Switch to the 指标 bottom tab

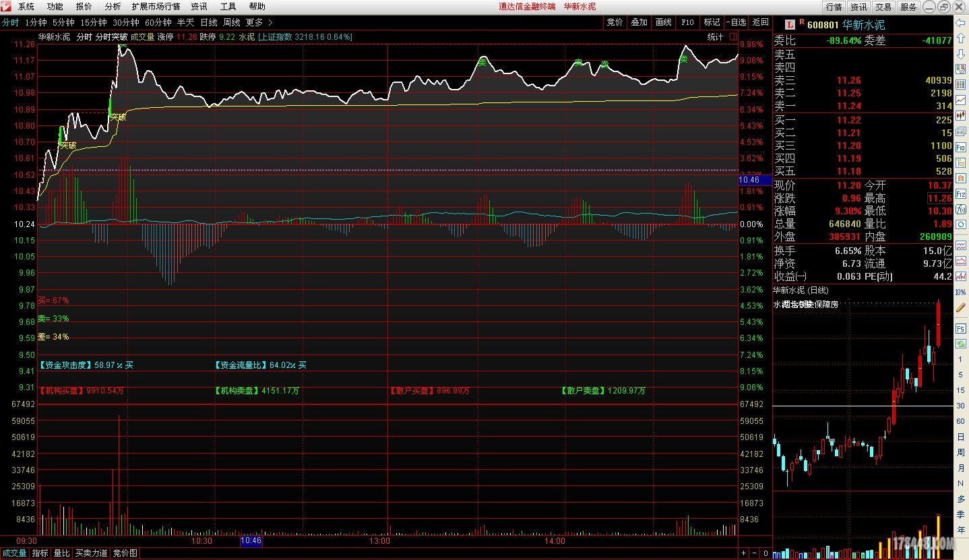40,553
